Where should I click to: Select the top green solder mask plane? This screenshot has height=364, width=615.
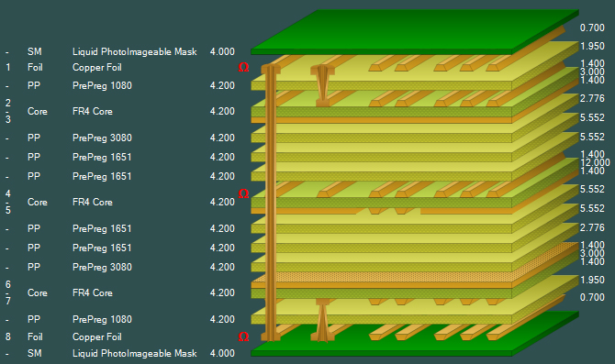[415, 31]
